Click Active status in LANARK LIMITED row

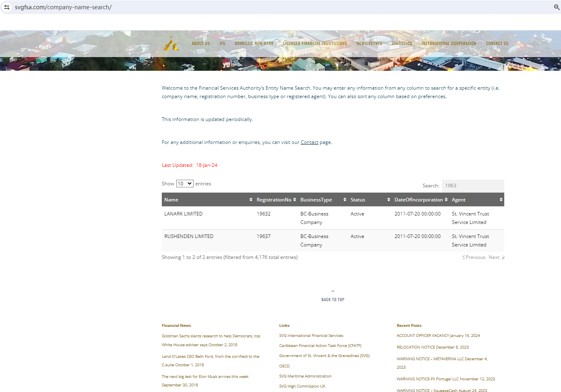357,214
